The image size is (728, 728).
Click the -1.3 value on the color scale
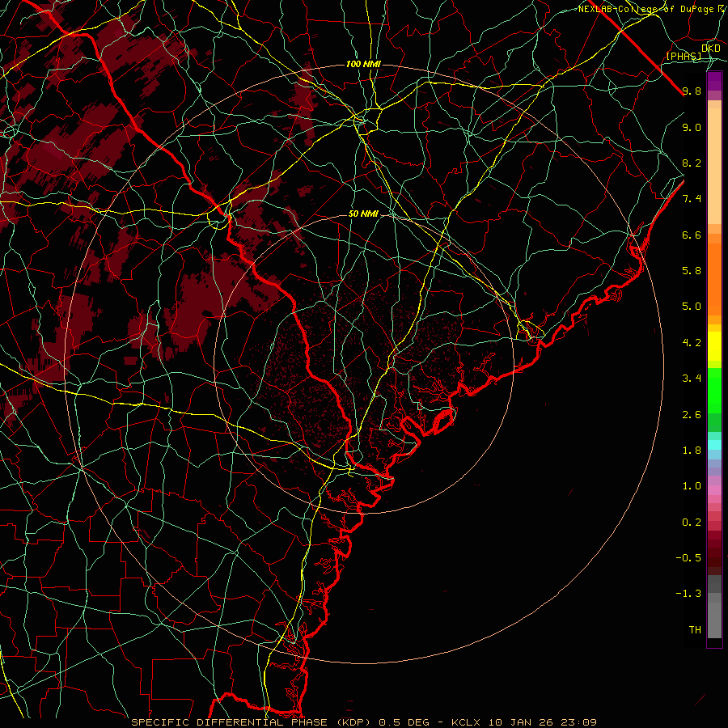tap(688, 594)
